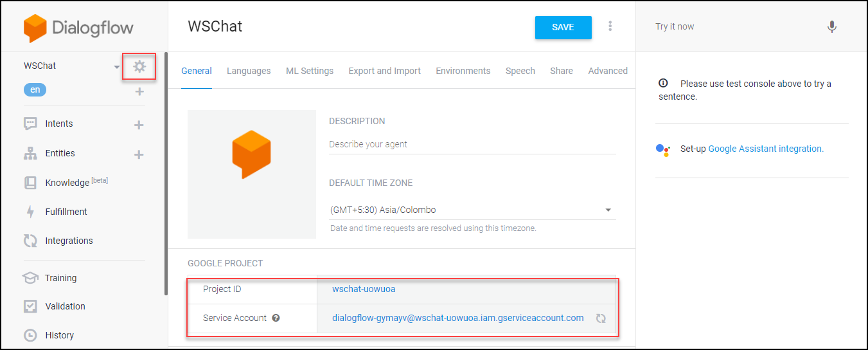This screenshot has width=868, height=350.
Task: Click the refresh icon next to service account
Action: (x=601, y=318)
